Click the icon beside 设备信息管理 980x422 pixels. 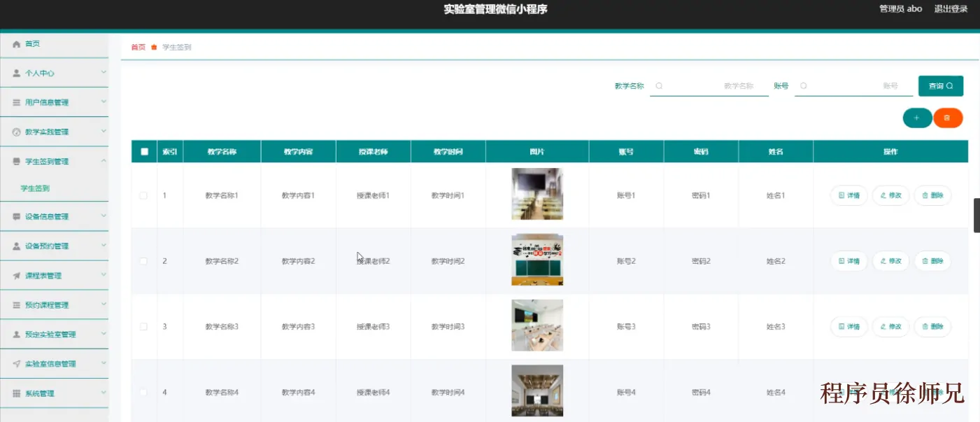17,217
